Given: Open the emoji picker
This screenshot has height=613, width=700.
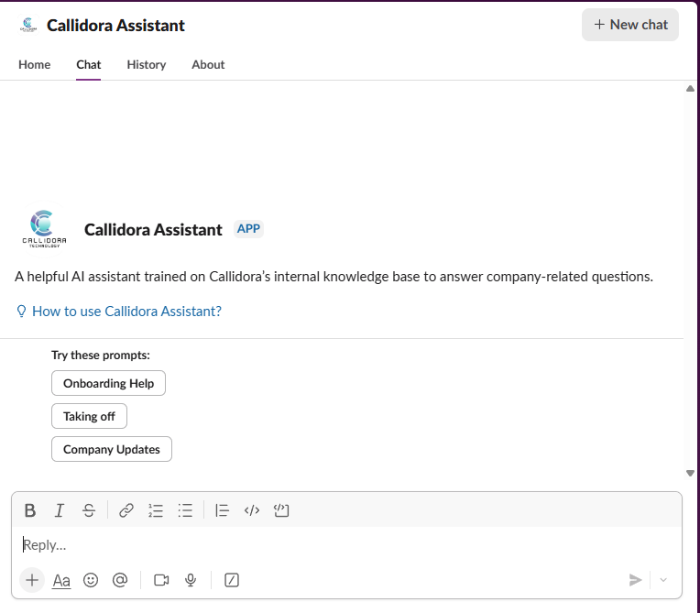Looking at the screenshot, I should tap(91, 580).
